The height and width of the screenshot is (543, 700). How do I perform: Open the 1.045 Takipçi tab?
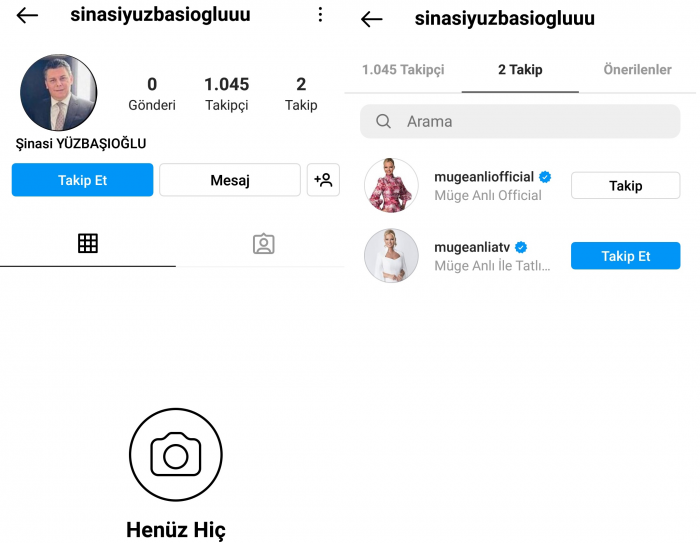[x=403, y=70]
